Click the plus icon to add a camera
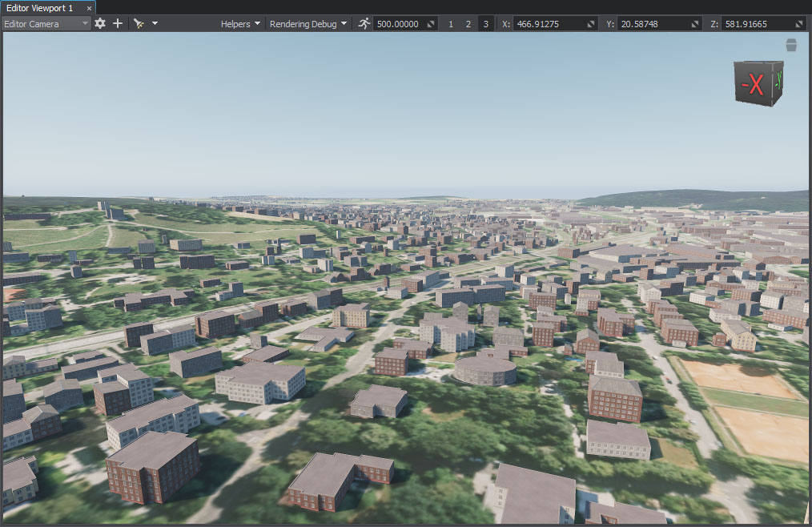This screenshot has width=812, height=527. click(x=118, y=24)
